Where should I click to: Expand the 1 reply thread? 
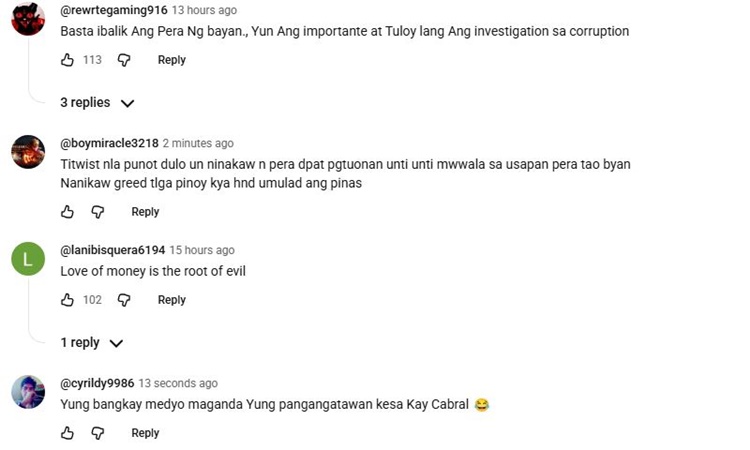click(91, 343)
